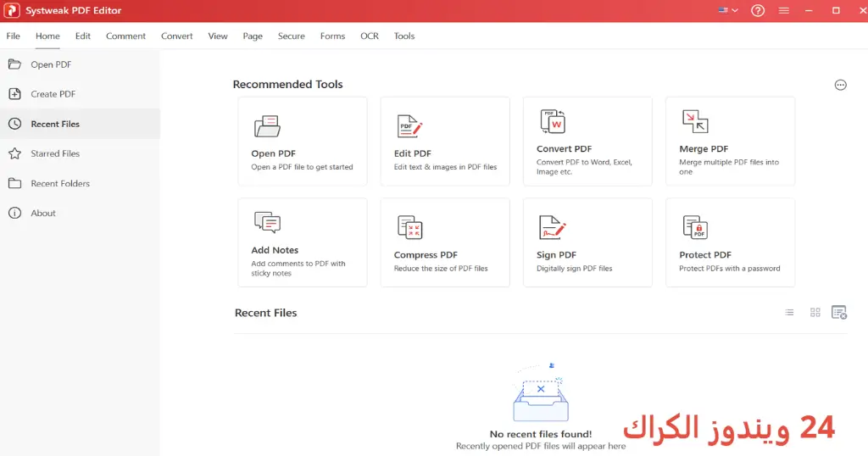Click the Open PDF card folder icon
Viewport: 868px width, 456px height.
point(267,126)
